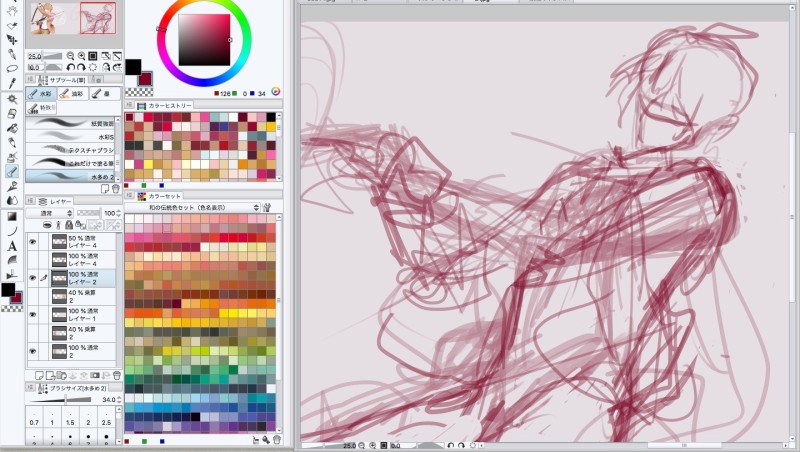Toggle visibility of 50% レイヤー 4 layer
This screenshot has height=452, width=800.
pos(33,242)
